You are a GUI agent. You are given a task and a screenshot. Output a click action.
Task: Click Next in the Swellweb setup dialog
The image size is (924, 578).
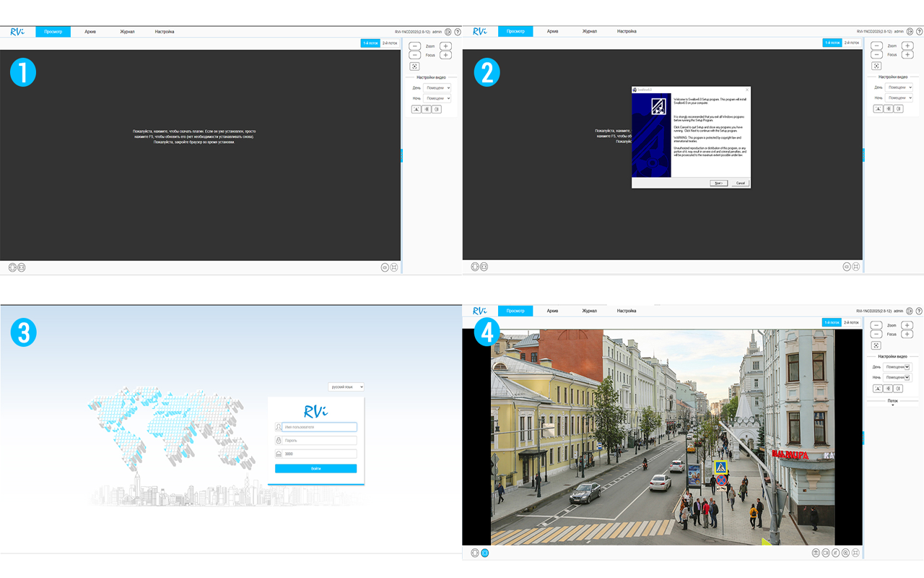pos(718,184)
